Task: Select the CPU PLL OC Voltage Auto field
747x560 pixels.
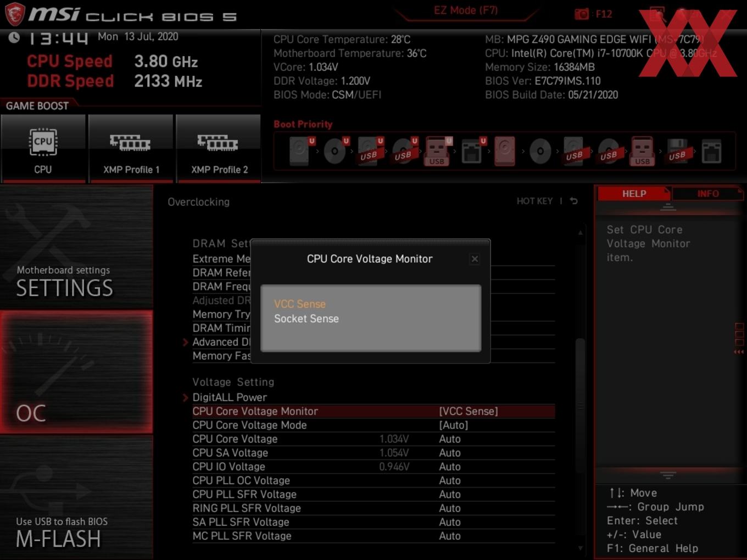Action: (x=450, y=480)
